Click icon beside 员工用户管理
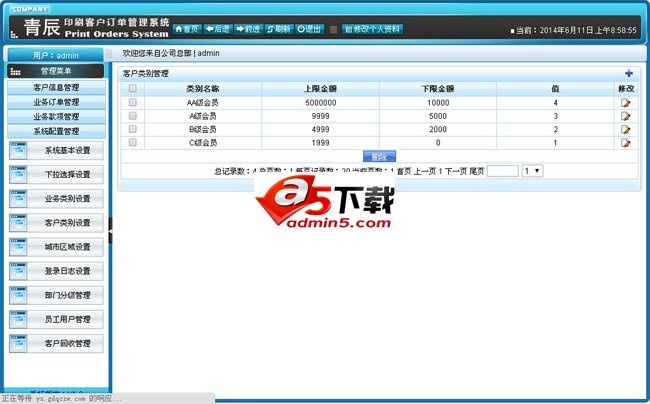 tap(18, 319)
